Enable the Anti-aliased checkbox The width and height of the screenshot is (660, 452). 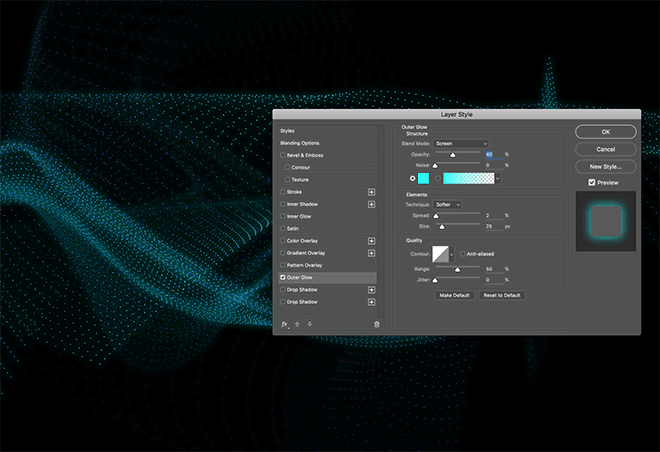(x=461, y=254)
